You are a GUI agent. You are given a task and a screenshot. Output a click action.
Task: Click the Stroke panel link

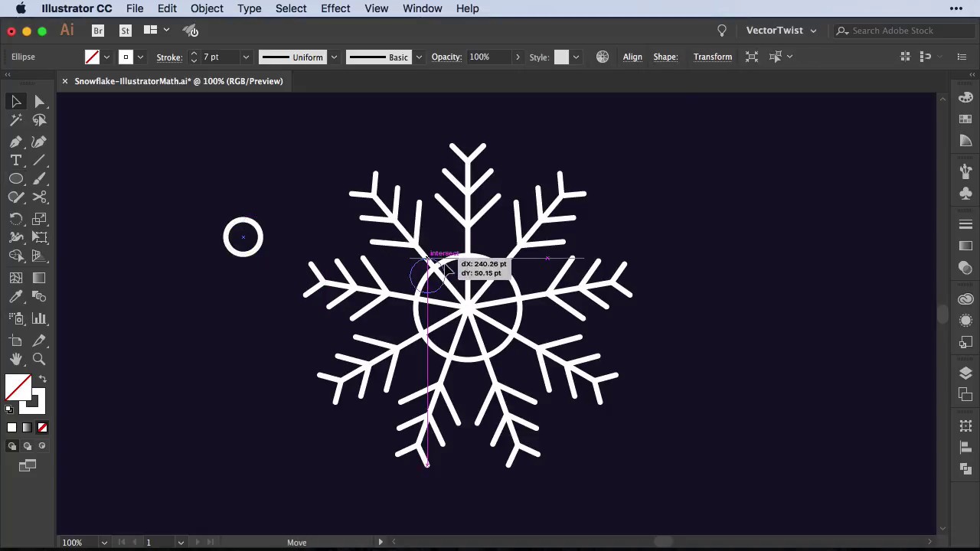[169, 57]
